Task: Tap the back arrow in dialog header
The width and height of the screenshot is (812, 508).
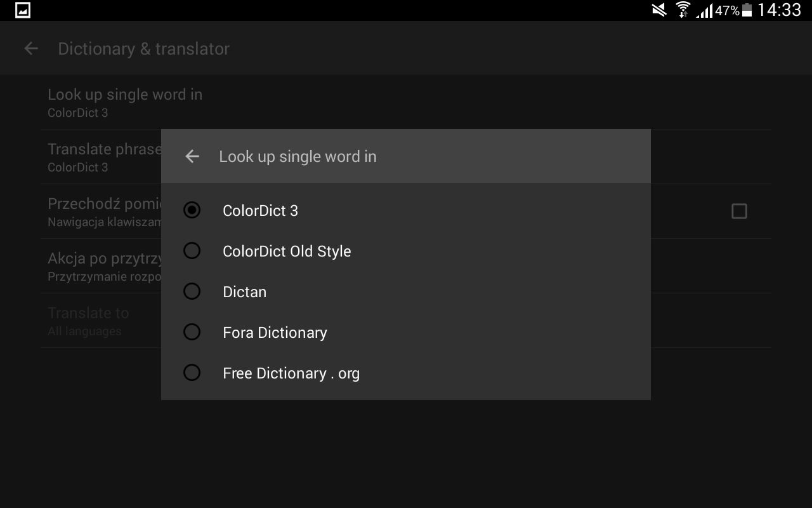Action: (192, 156)
